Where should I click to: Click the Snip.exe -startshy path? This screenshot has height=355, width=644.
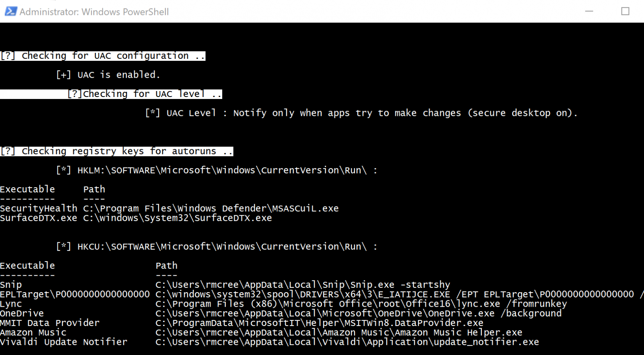pos(303,285)
